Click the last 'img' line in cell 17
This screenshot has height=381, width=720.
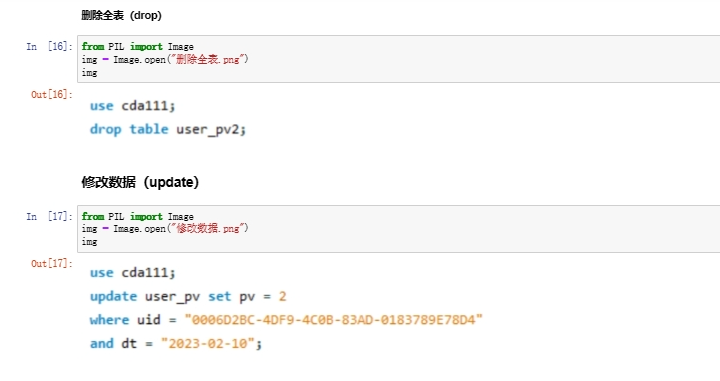[x=90, y=242]
